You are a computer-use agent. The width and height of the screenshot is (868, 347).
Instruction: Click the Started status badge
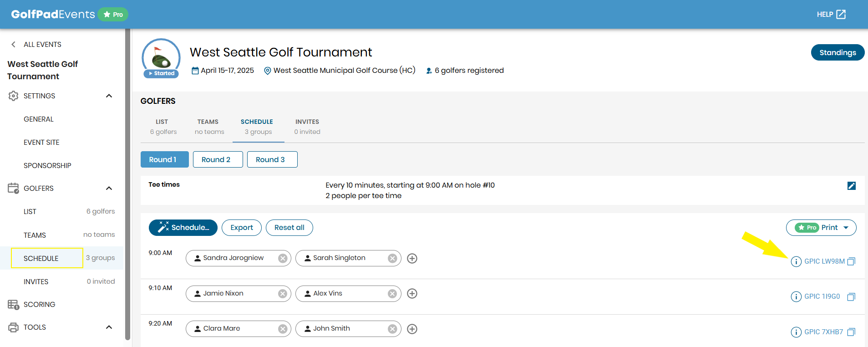coord(161,73)
